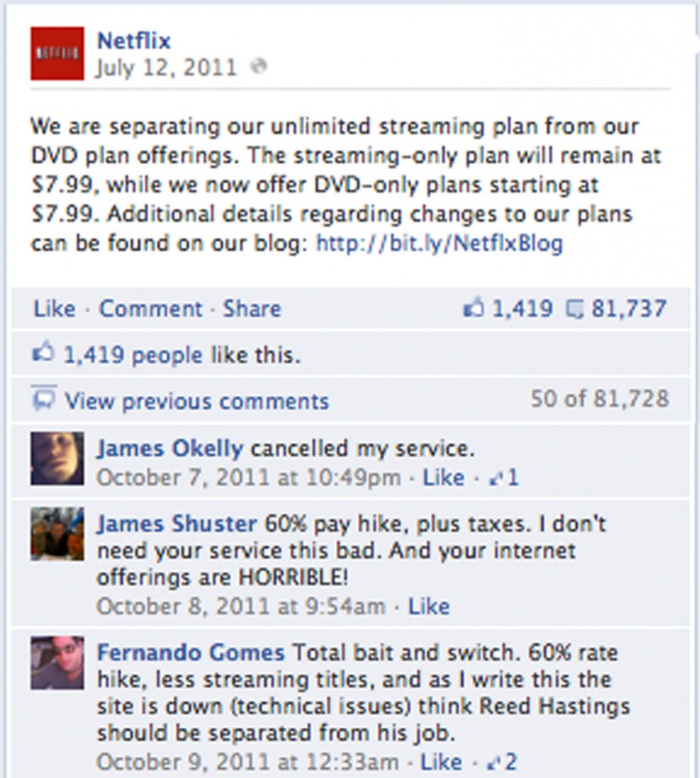The image size is (700, 778).
Task: Click the Netflix red logo avatar
Action: [57, 54]
